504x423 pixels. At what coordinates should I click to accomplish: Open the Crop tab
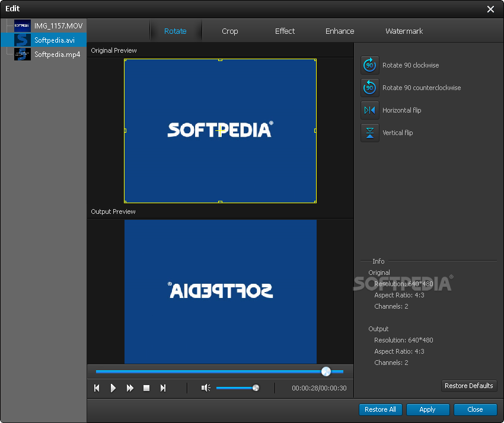(230, 31)
